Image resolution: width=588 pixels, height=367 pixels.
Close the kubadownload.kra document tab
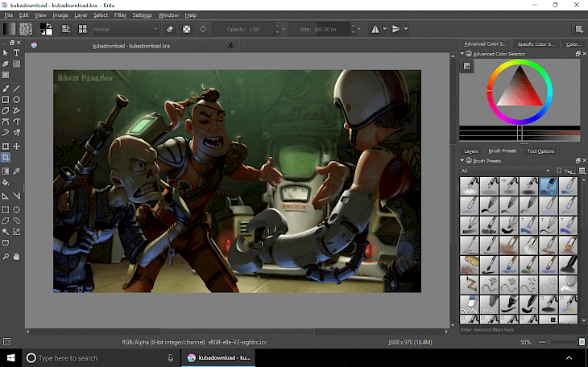tap(230, 46)
